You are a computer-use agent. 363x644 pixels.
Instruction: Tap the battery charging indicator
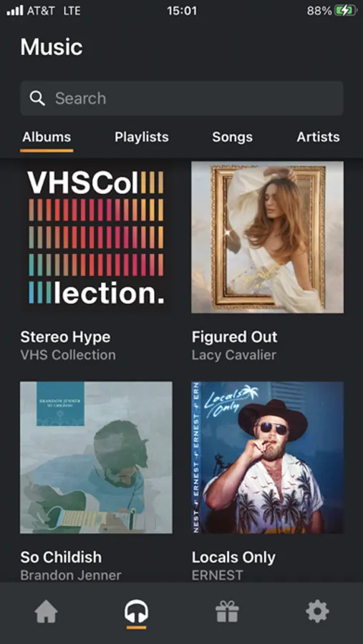point(345,11)
